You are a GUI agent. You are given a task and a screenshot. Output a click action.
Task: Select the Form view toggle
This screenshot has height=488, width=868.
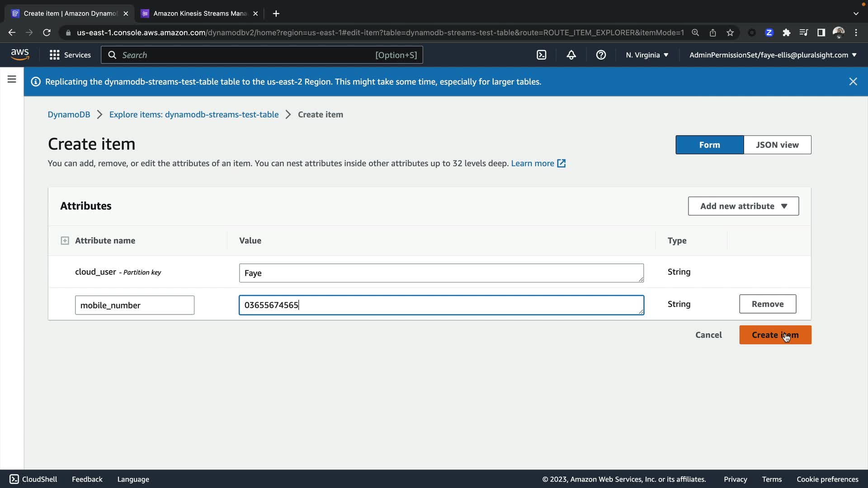(x=709, y=145)
